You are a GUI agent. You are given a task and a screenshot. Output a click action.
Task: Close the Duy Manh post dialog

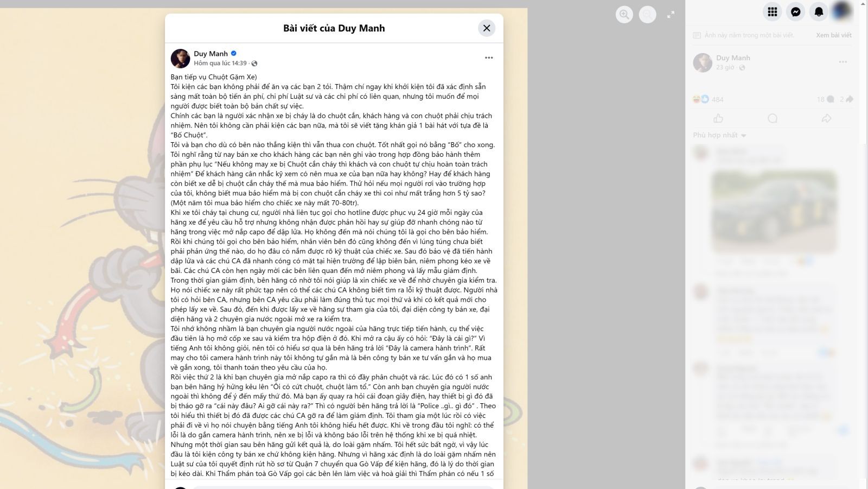point(487,28)
